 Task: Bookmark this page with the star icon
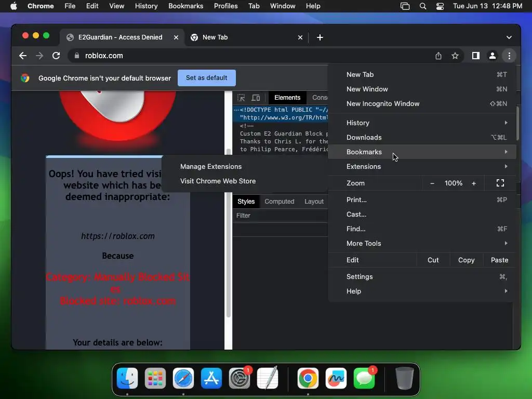click(x=455, y=56)
